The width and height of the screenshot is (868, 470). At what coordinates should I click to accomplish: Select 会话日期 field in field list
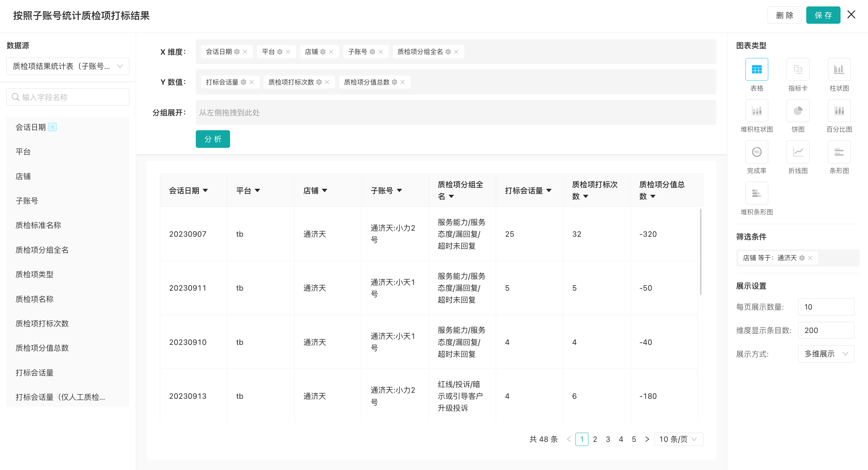coord(31,128)
